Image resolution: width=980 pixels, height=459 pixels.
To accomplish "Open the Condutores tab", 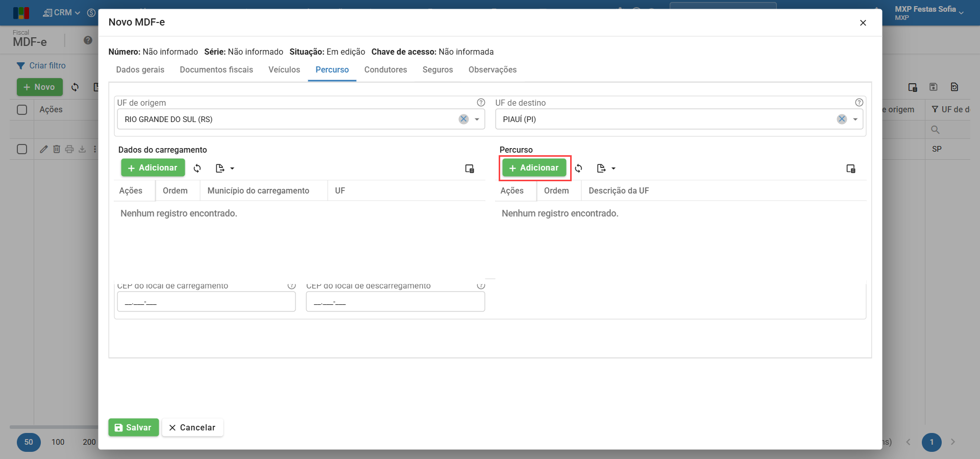I will pos(386,70).
